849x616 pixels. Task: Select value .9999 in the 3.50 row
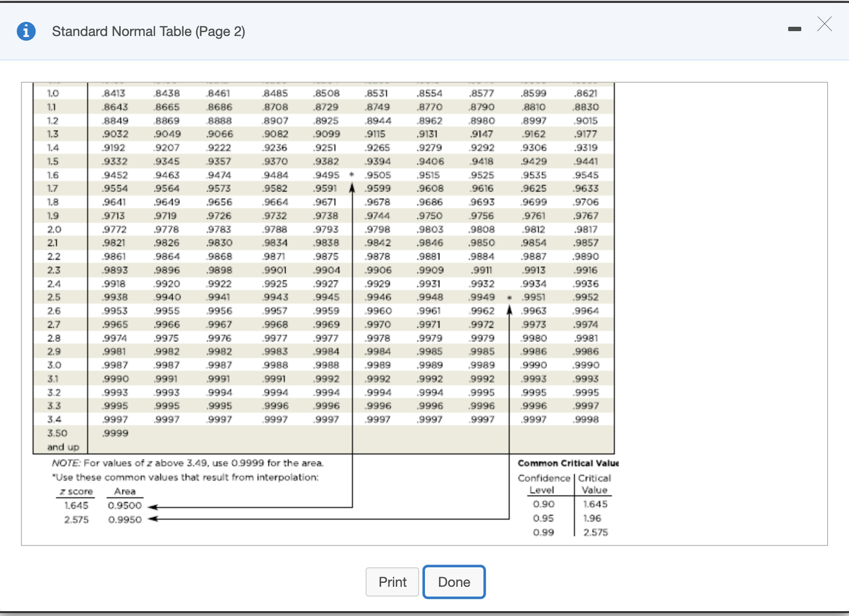coord(115,434)
